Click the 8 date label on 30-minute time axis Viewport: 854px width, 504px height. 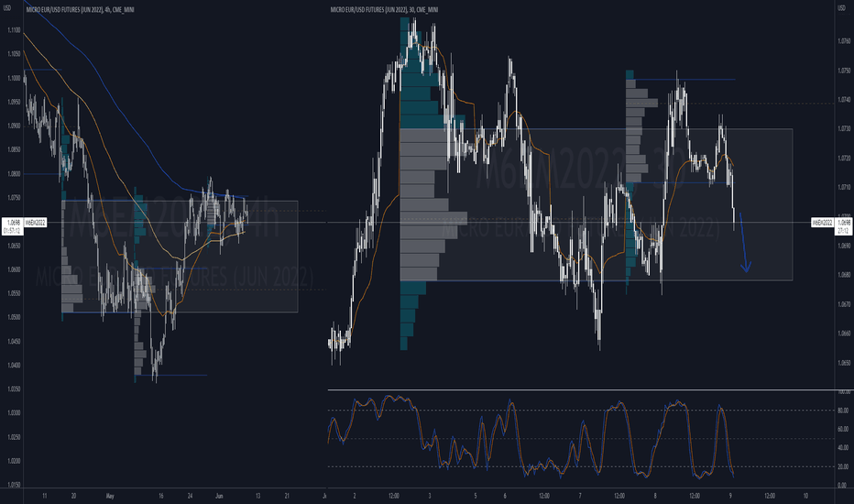coord(655,496)
